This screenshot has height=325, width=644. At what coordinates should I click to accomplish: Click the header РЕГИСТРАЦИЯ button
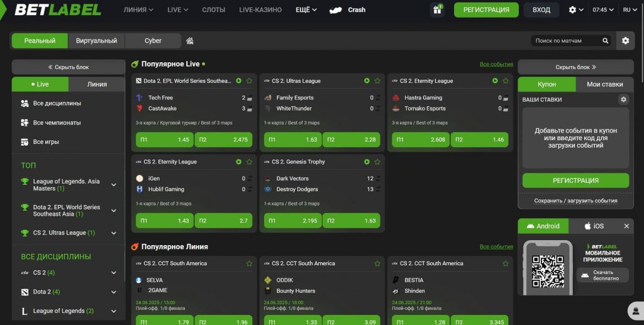tap(486, 10)
